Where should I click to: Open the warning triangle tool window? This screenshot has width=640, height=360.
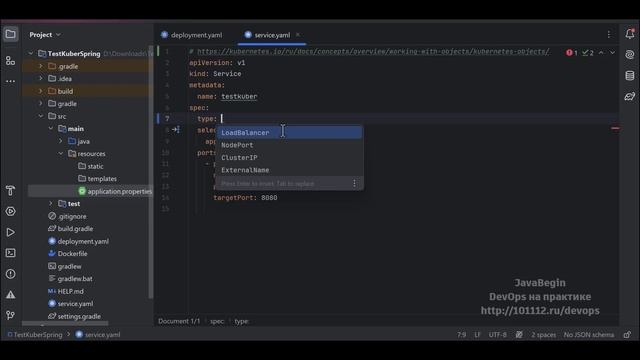click(11, 294)
